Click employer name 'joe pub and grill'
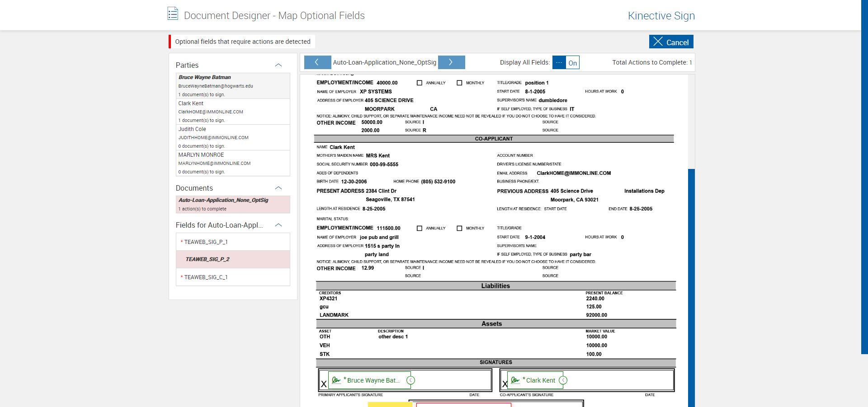868x407 pixels. (x=379, y=237)
